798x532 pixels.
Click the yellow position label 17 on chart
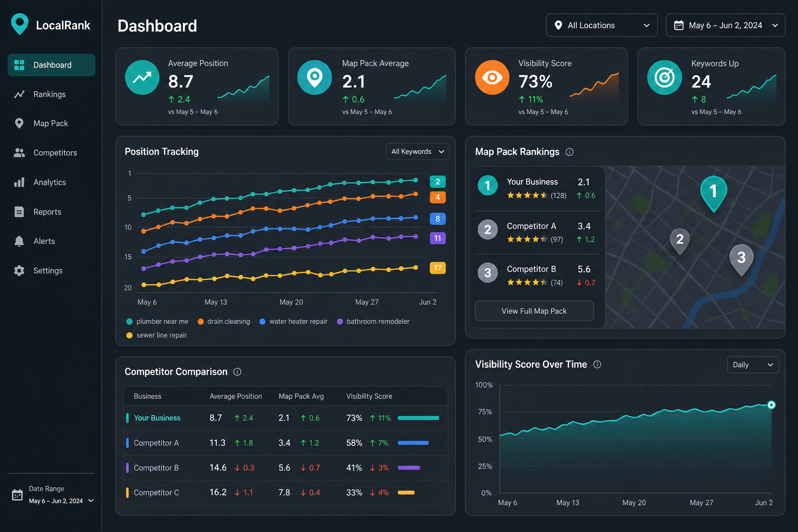pyautogui.click(x=437, y=268)
